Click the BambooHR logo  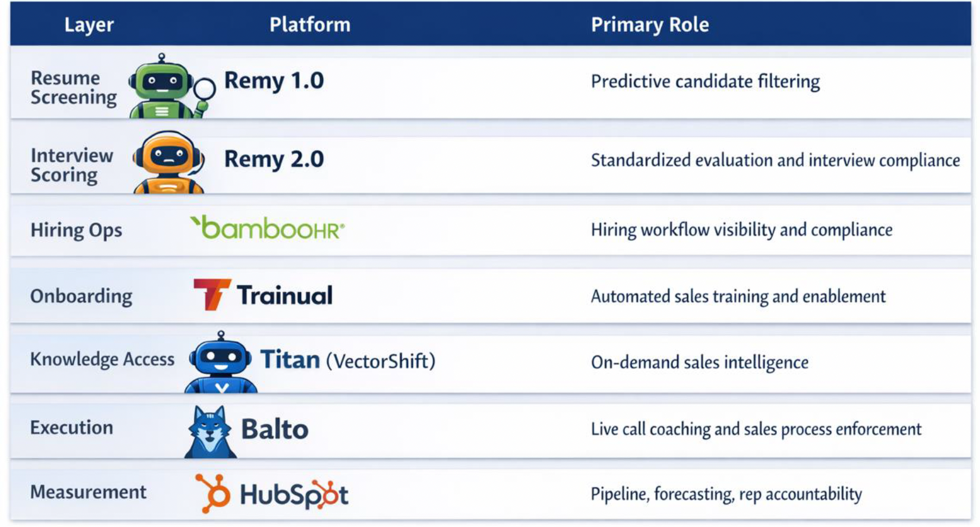pyautogui.click(x=267, y=228)
